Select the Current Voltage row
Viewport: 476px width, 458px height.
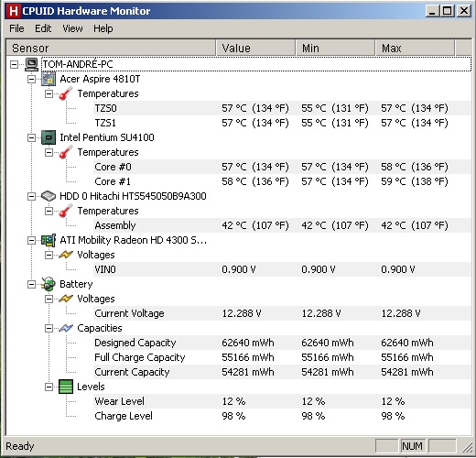coord(282,313)
